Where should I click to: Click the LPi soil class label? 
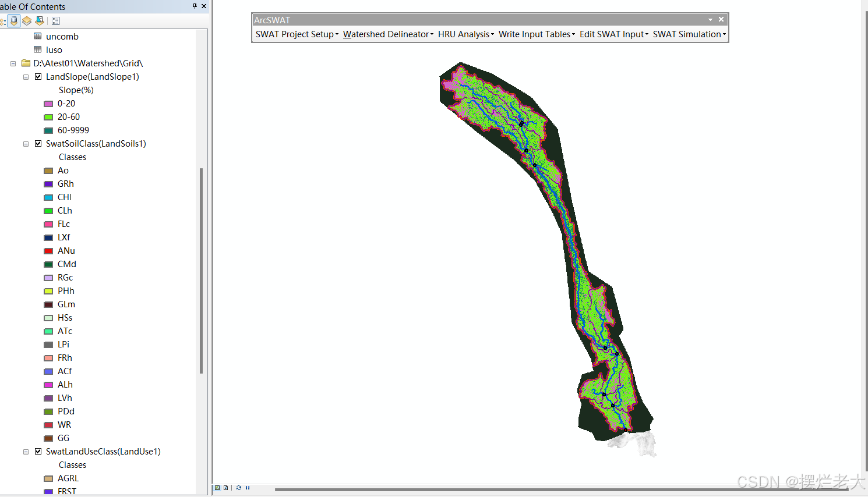pyautogui.click(x=63, y=345)
